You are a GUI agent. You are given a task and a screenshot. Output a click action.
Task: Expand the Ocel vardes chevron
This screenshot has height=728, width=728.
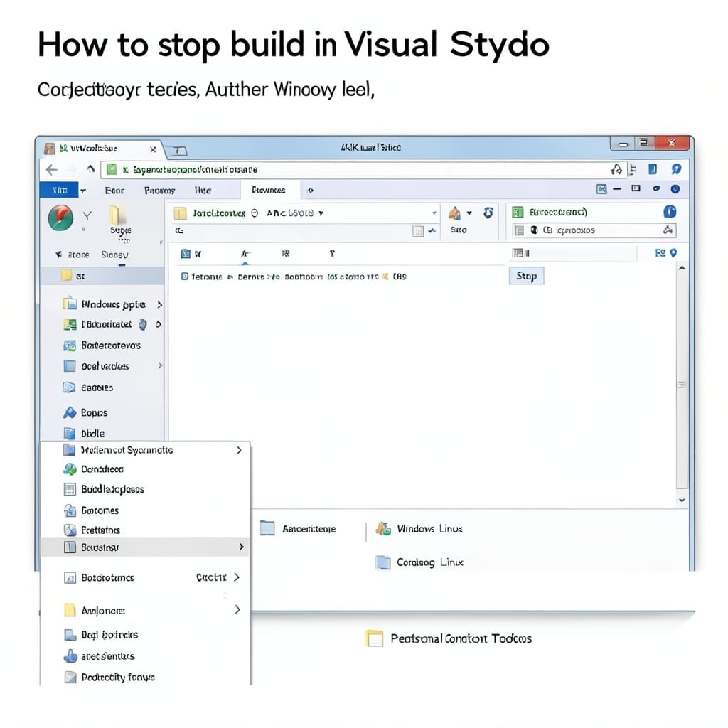click(160, 366)
